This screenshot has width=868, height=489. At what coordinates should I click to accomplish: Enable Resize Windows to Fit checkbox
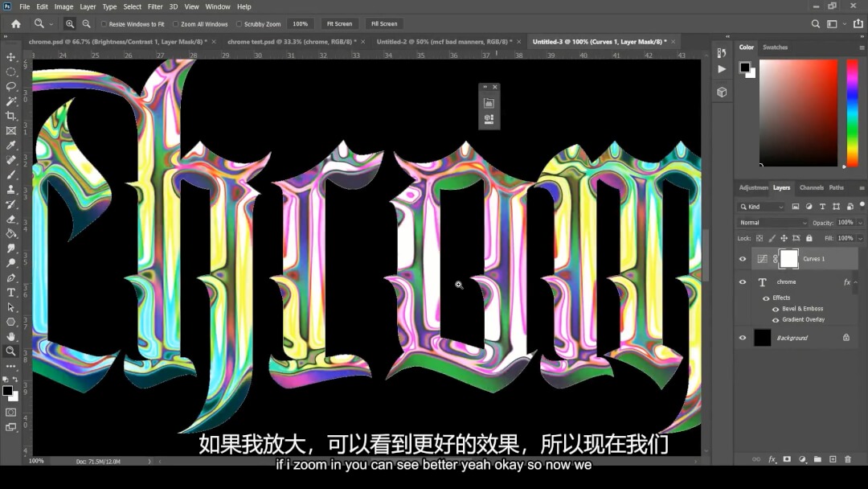(x=104, y=24)
